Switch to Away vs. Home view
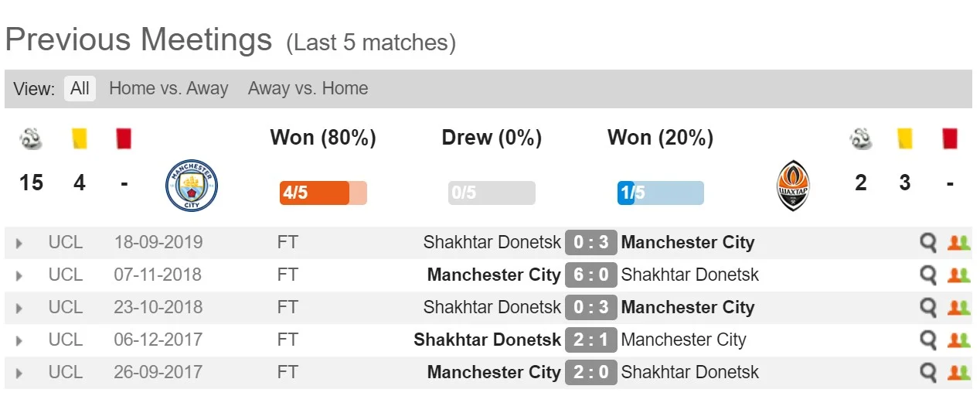Viewport: 980px width, 396px height. pyautogui.click(x=308, y=88)
